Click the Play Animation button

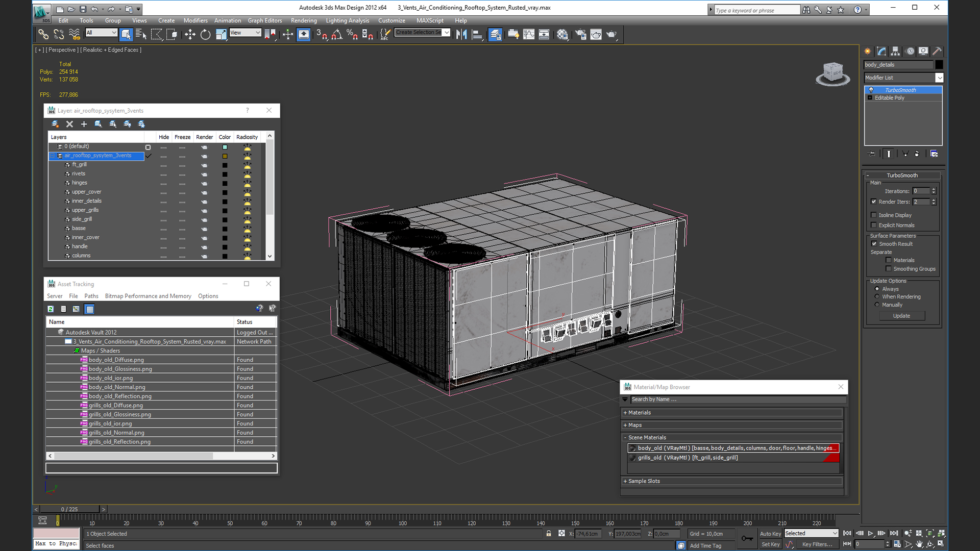(x=871, y=533)
